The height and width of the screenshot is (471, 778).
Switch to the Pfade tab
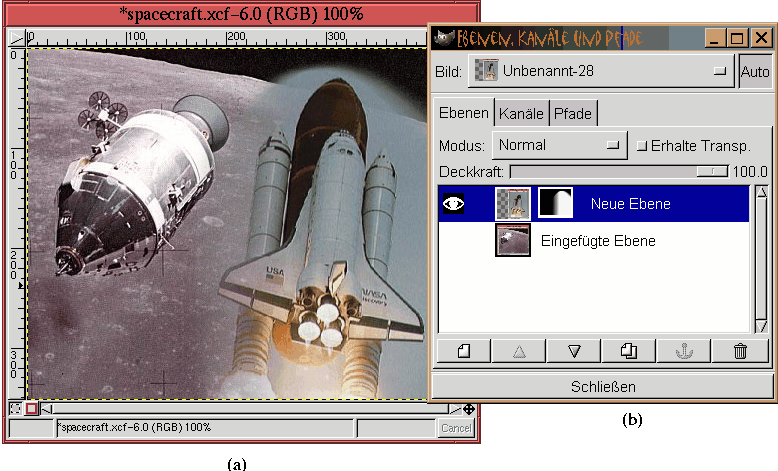tap(572, 113)
